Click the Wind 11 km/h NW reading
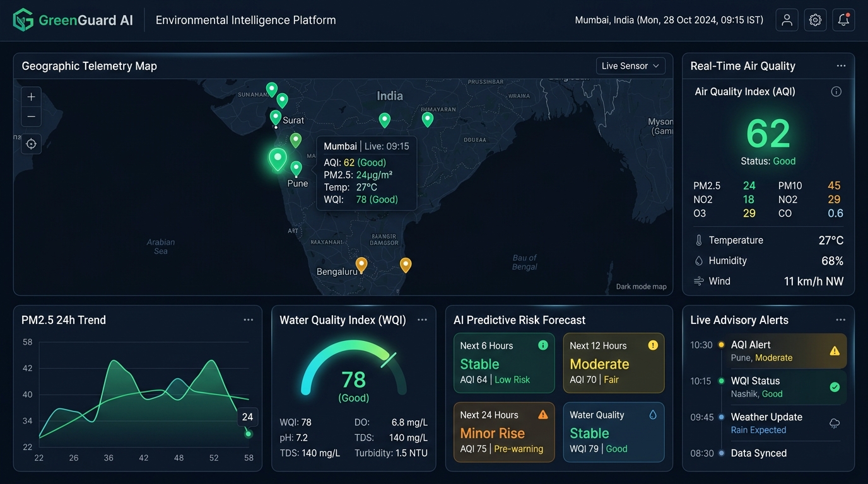The height and width of the screenshot is (484, 868). point(768,281)
